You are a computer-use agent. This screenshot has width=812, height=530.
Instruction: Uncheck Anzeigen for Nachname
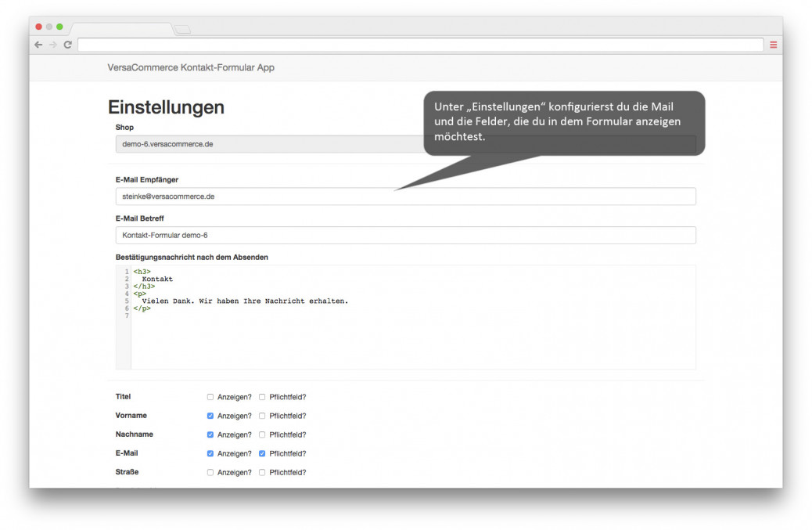(210, 434)
